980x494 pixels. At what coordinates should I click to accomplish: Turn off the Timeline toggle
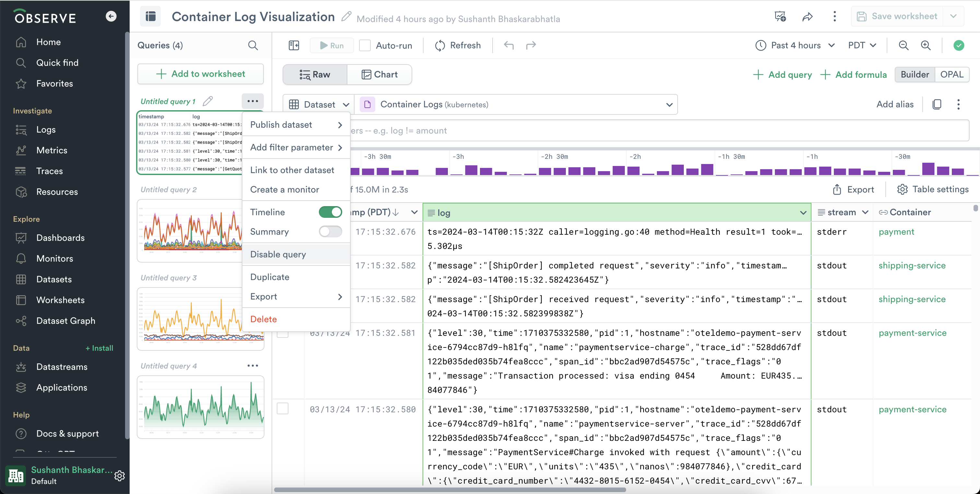[330, 212]
